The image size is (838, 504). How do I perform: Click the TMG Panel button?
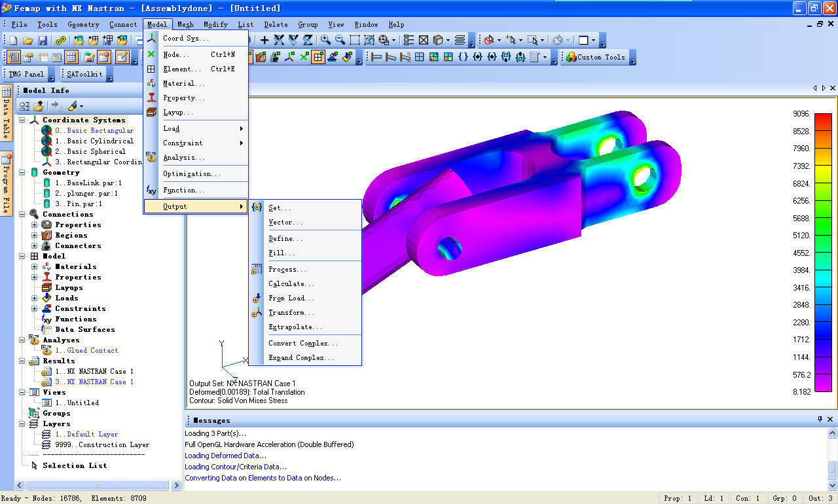tap(26, 74)
